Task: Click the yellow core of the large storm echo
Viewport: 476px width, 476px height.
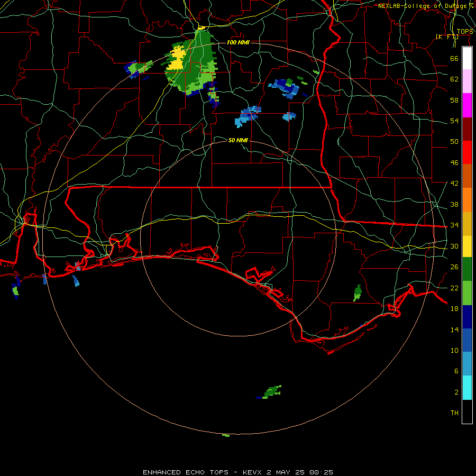Action: tap(177, 58)
